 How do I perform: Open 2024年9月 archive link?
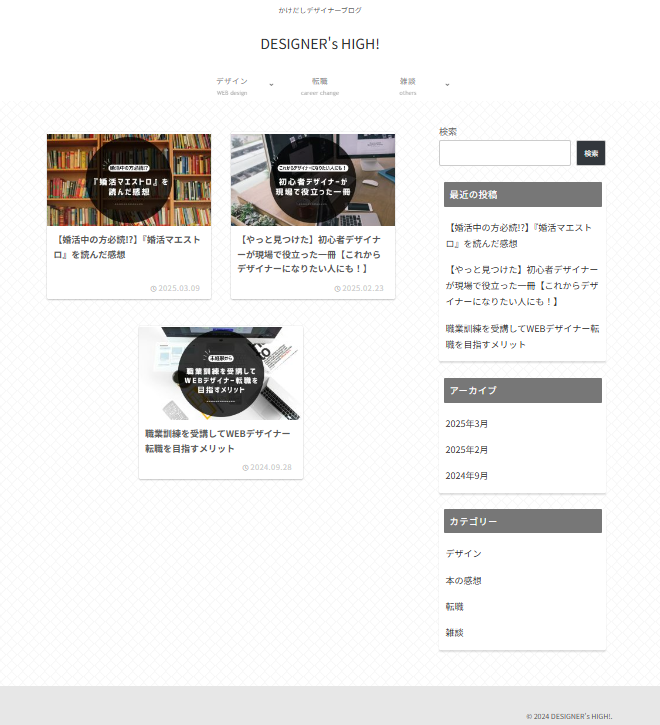tap(467, 476)
